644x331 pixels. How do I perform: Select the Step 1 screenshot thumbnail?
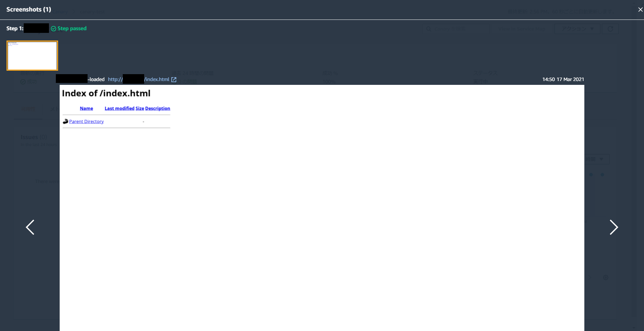[x=32, y=55]
